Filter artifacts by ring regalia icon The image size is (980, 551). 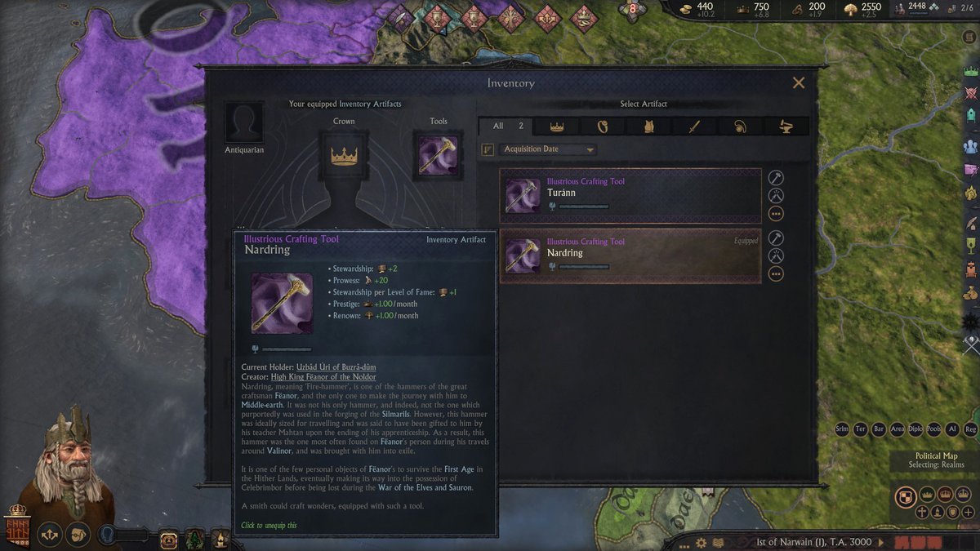(603, 127)
